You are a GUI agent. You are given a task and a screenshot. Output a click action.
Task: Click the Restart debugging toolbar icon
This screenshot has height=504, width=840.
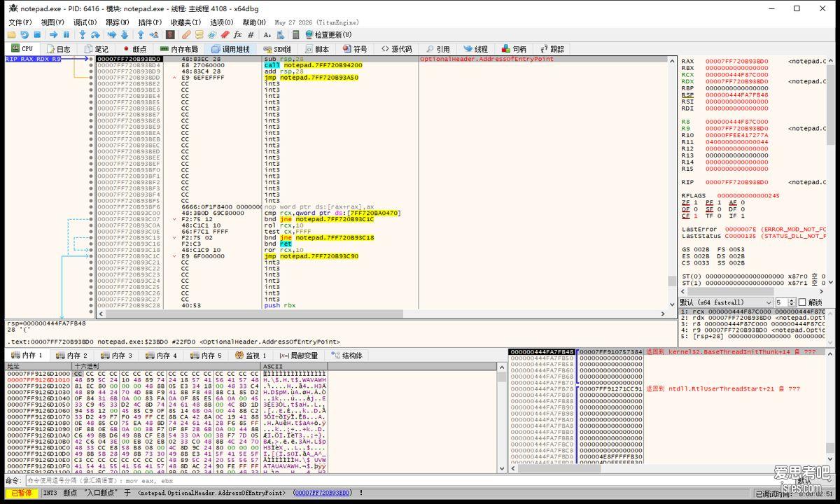[24, 34]
